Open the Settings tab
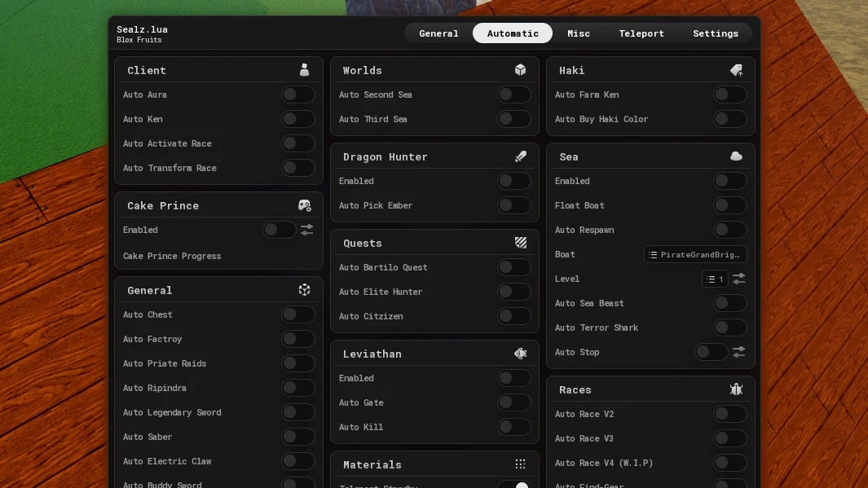Image resolution: width=868 pixels, height=488 pixels. [716, 33]
